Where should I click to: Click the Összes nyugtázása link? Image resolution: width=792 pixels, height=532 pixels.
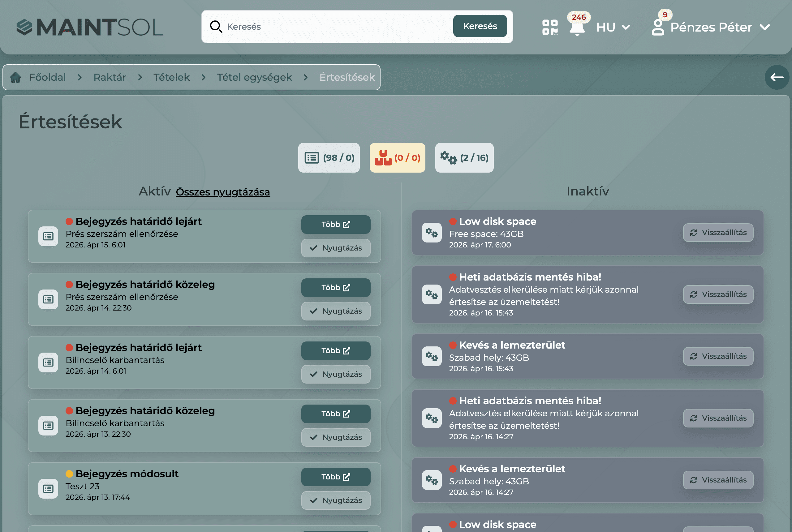pyautogui.click(x=223, y=192)
